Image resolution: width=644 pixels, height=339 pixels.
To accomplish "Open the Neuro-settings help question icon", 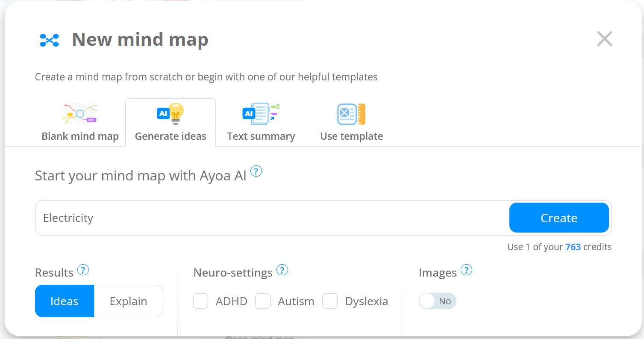I will pos(282,270).
